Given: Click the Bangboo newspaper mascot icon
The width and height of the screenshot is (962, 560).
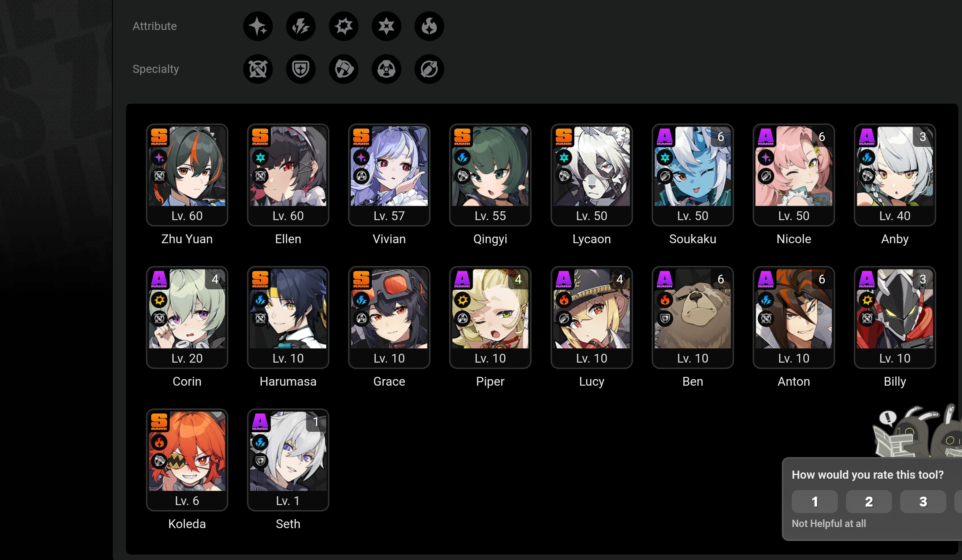Looking at the screenshot, I should click(x=916, y=431).
